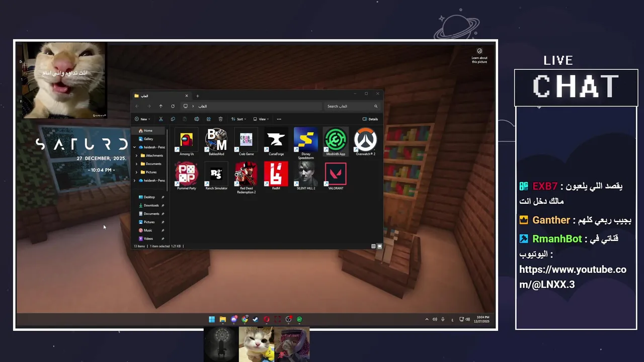Open the See more ellipsis menu
This screenshot has width=644, height=362.
pos(279,119)
